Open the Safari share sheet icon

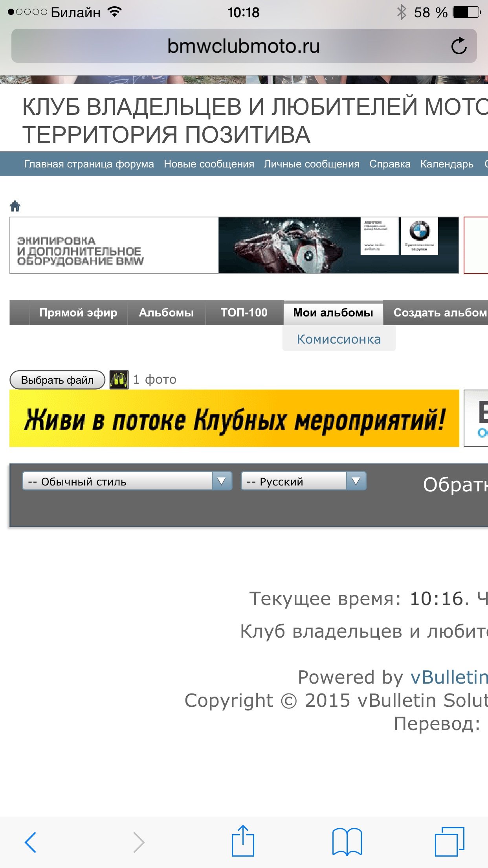tap(243, 841)
